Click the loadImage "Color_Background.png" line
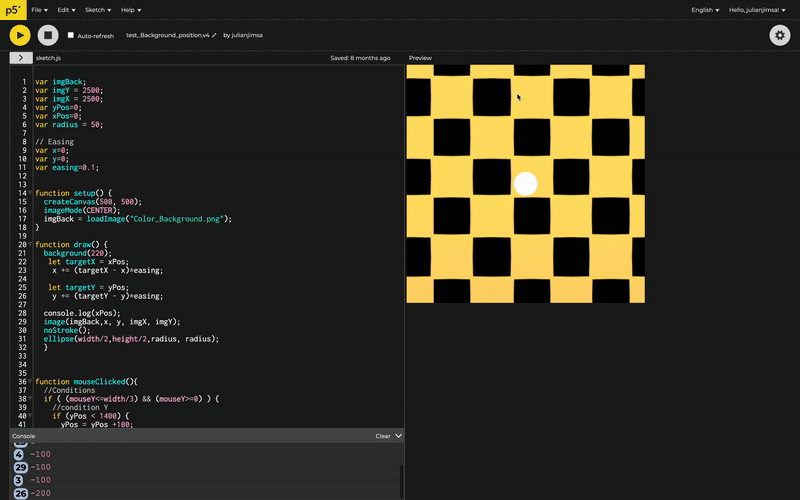This screenshot has height=500, width=800. tap(137, 219)
